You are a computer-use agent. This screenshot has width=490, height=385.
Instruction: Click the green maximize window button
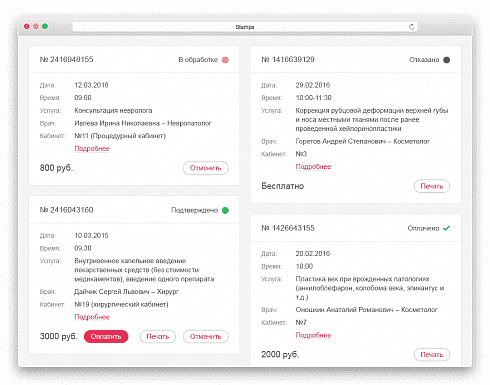45,26
